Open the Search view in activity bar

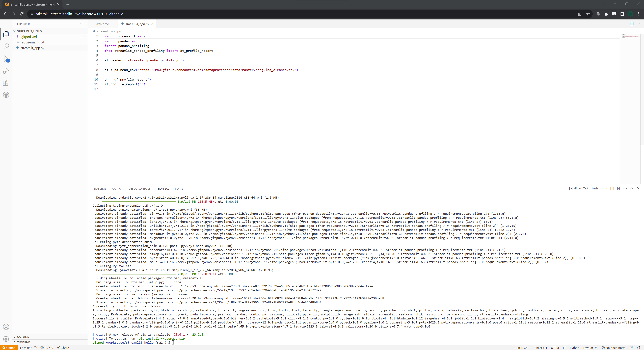[6, 46]
